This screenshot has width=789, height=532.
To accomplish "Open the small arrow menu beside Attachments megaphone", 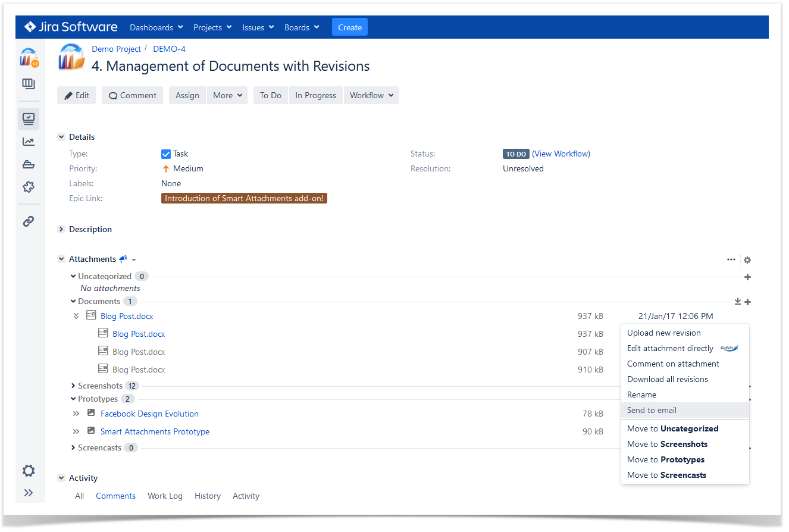I will (x=134, y=260).
